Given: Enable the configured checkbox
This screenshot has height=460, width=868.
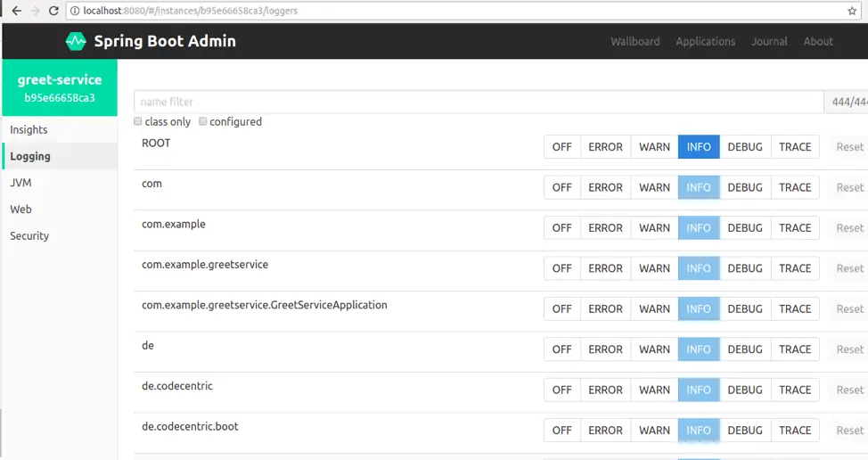Looking at the screenshot, I should click(202, 121).
